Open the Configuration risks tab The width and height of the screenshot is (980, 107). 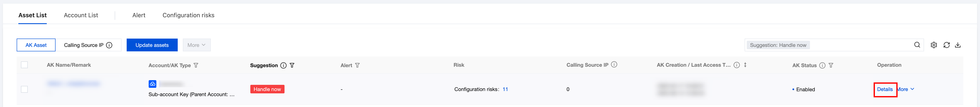tap(188, 15)
